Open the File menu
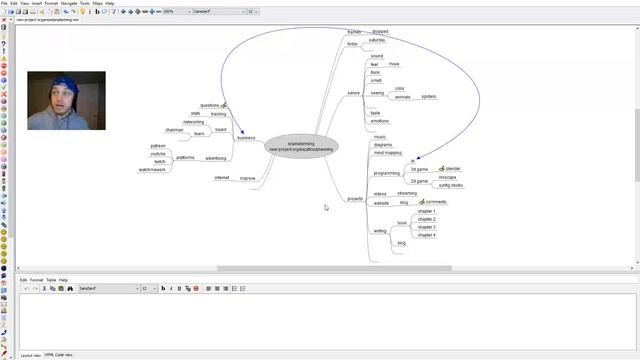Image resolution: width=640 pixels, height=360 pixels. [x=4, y=3]
